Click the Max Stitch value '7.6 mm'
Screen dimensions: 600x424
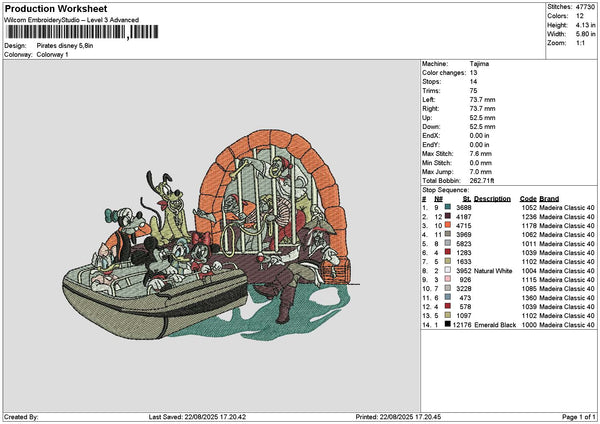pyautogui.click(x=481, y=153)
